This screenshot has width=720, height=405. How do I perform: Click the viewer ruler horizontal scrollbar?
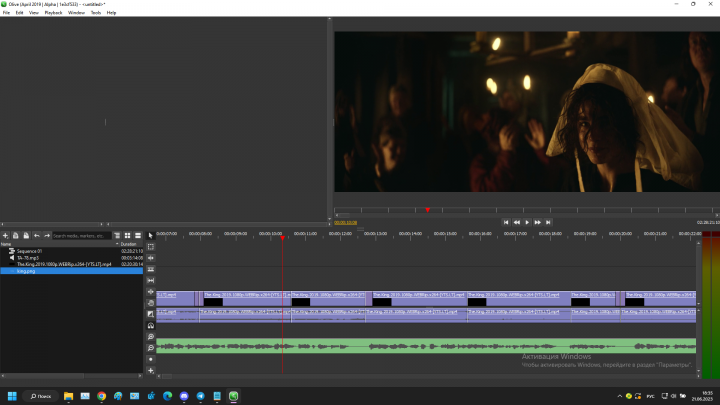pyautogui.click(x=527, y=215)
